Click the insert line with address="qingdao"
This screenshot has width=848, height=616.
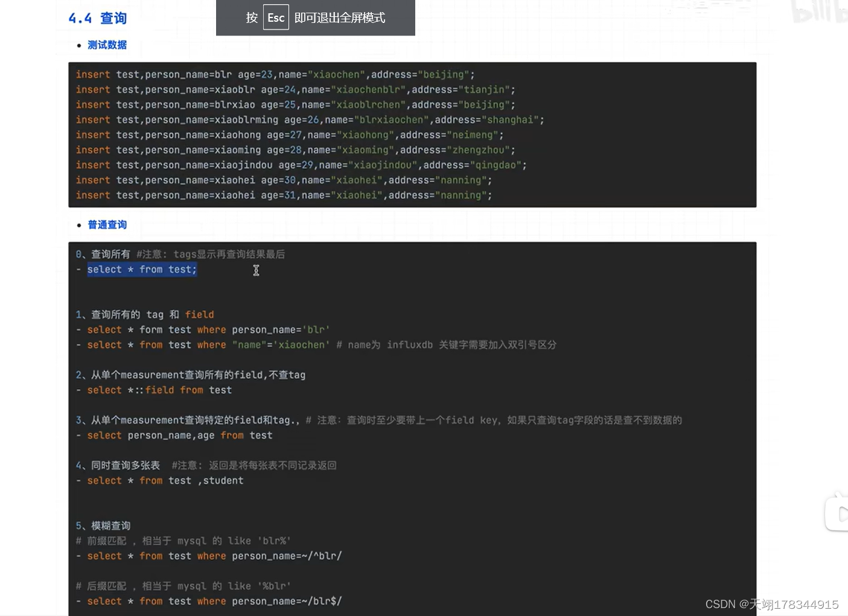[x=301, y=165]
